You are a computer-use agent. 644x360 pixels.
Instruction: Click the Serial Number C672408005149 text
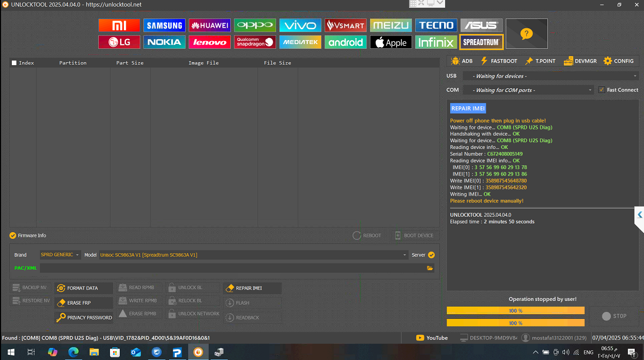click(x=486, y=154)
